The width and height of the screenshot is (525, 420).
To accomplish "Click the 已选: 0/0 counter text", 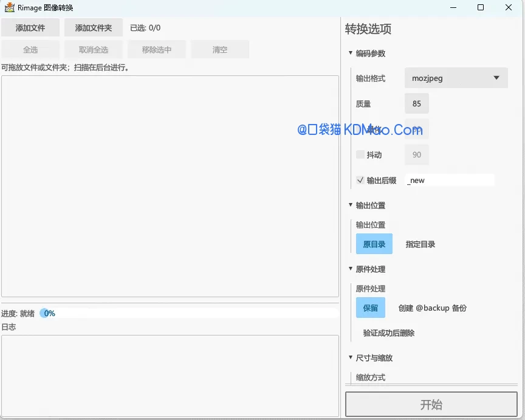I will (145, 28).
